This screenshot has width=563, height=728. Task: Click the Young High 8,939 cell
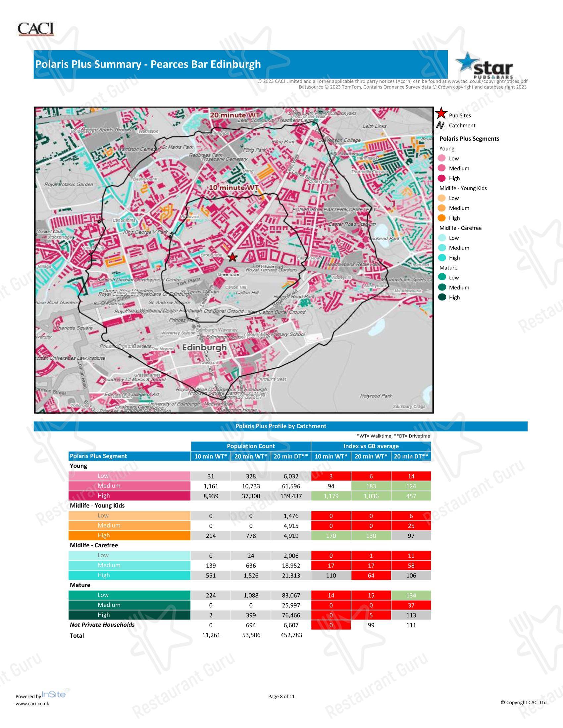pyautogui.click(x=211, y=496)
